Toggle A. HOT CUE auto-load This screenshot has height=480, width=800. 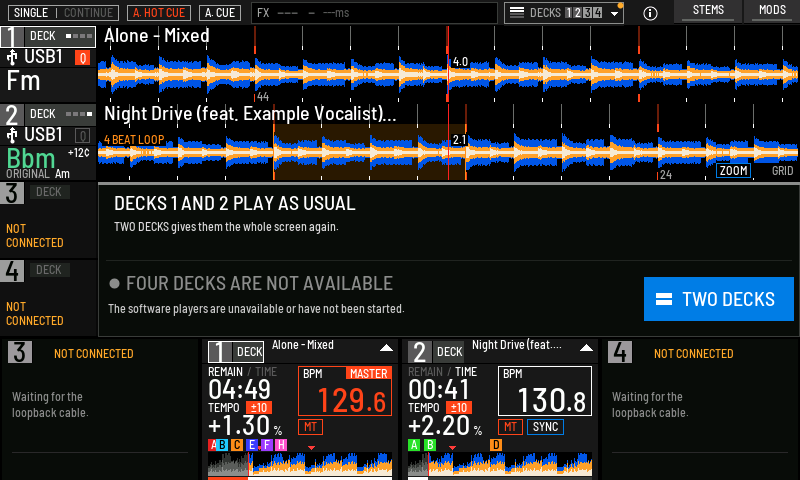(159, 13)
